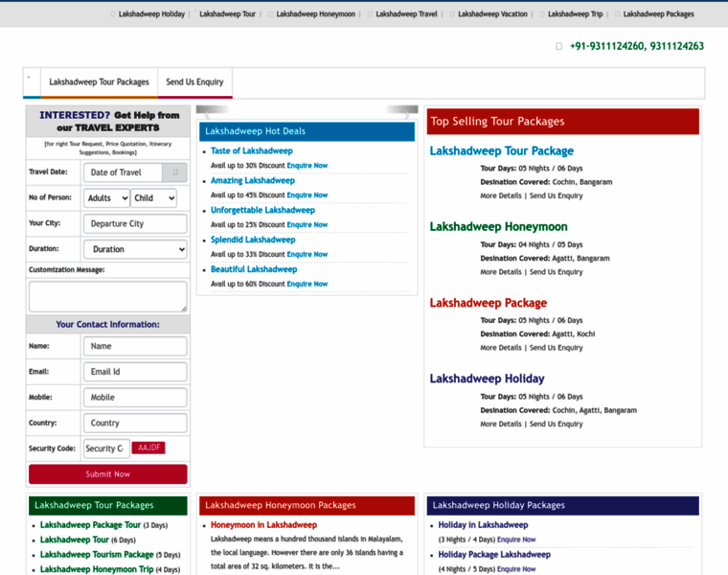728x575 pixels.
Task: Click the Name input field
Action: coord(136,347)
